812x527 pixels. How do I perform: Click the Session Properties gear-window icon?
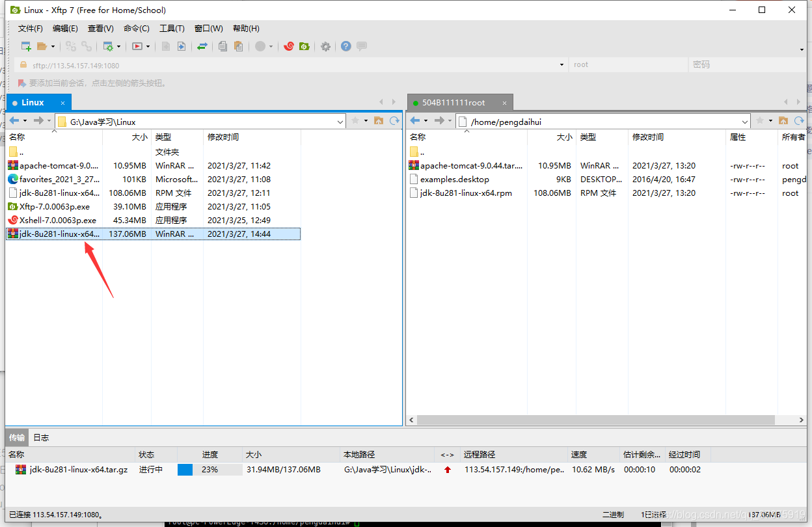pyautogui.click(x=109, y=46)
